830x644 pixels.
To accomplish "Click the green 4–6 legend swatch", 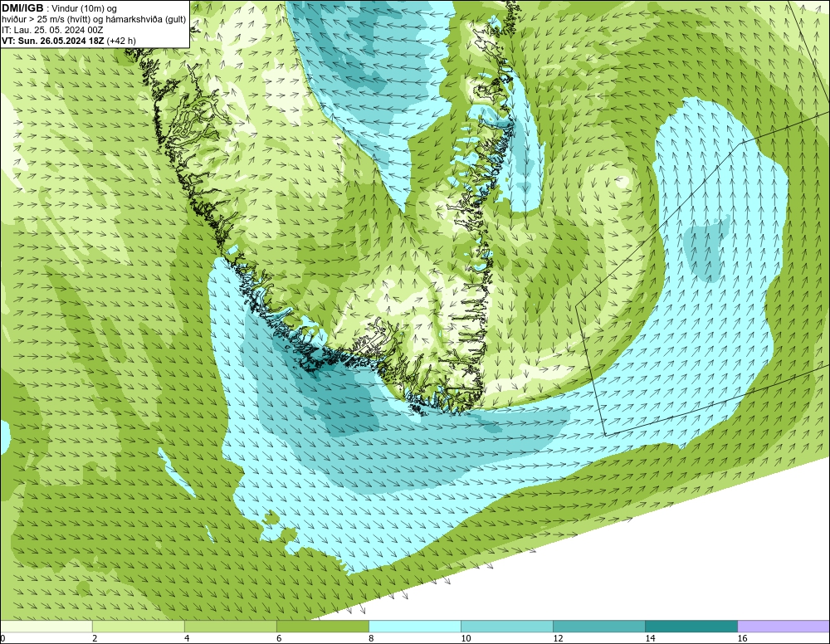I will pyautogui.click(x=230, y=627).
